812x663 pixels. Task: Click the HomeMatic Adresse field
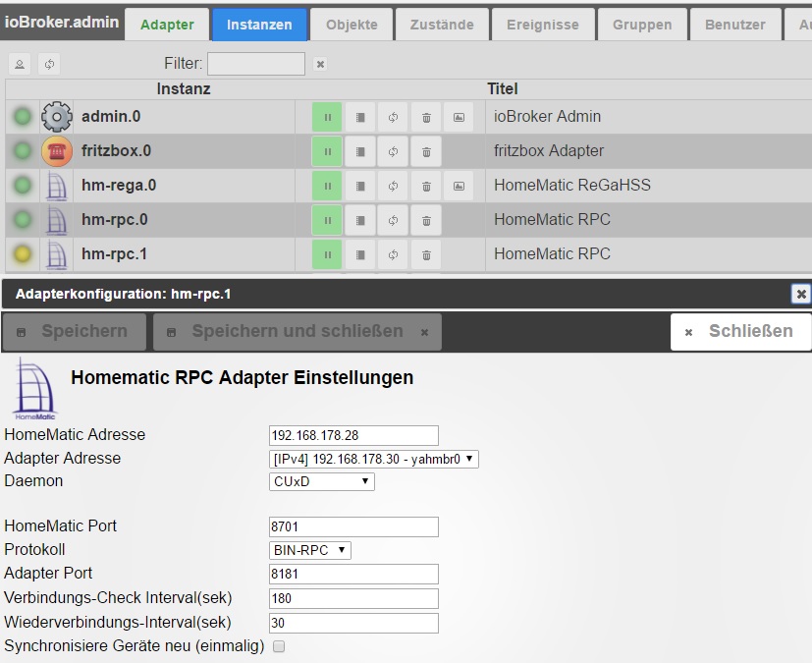coord(353,435)
